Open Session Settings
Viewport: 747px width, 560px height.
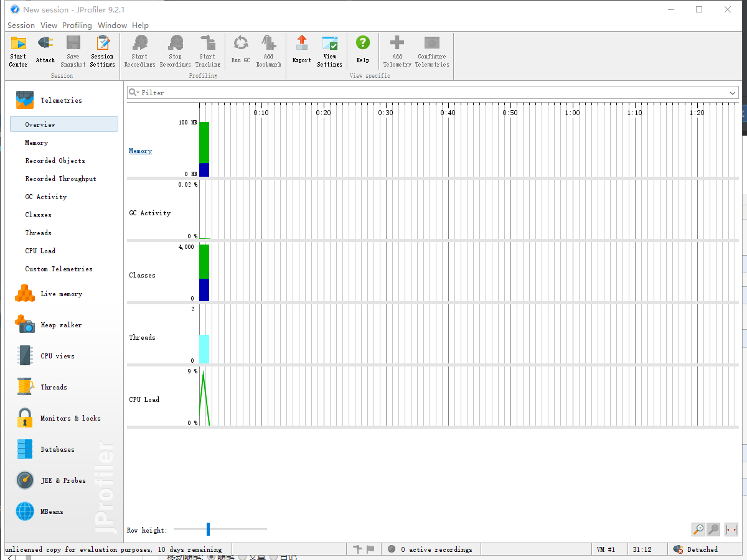coord(103,51)
